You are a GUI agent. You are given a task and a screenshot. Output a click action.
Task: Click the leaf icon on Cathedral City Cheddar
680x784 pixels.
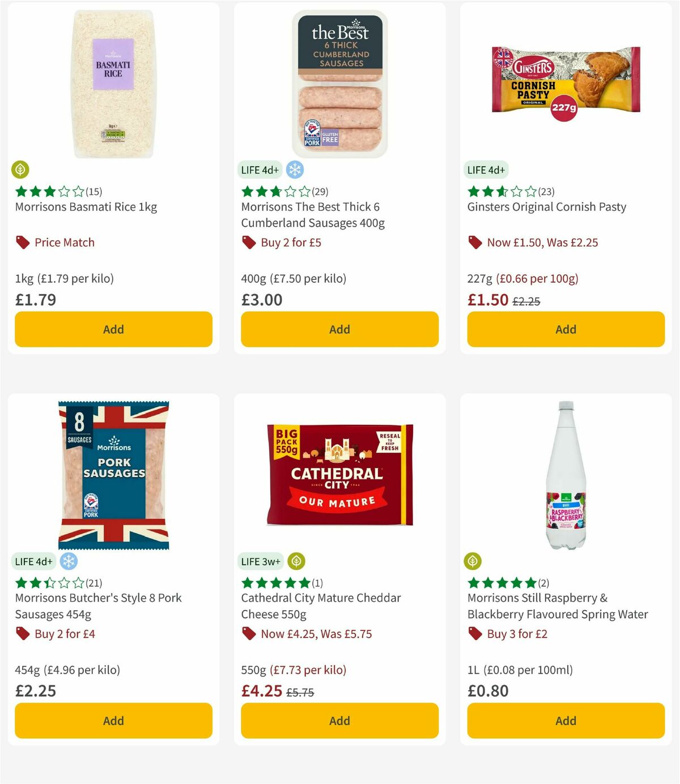click(x=295, y=561)
